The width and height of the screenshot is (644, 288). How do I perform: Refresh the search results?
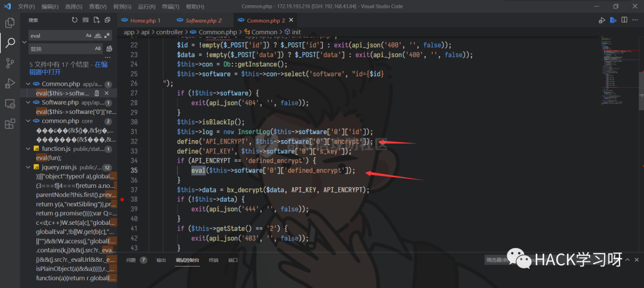coord(75,20)
